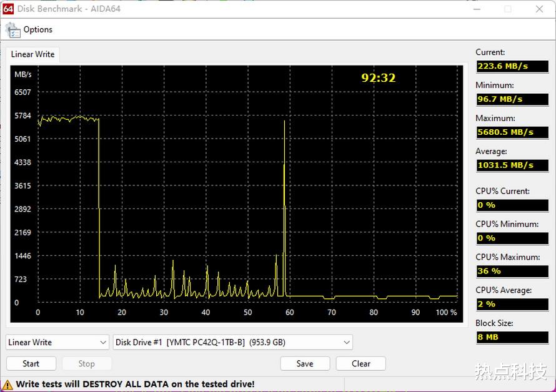Screen dimensions: 556x392
Task: Click the greyed-out Stop button
Action: [x=87, y=364]
